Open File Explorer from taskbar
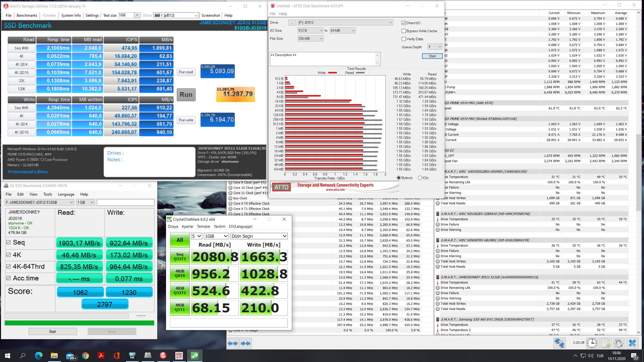Screen dimensions: 644x362 click(54, 356)
